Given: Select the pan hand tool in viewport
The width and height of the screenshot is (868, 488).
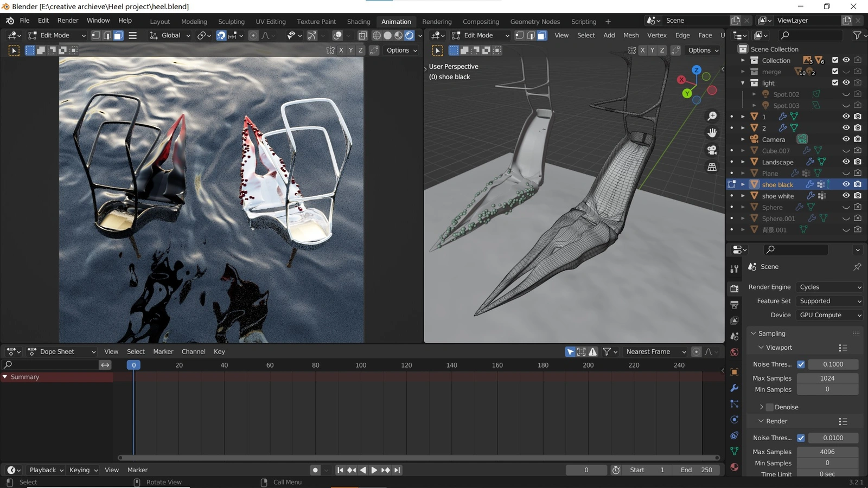Looking at the screenshot, I should tap(712, 133).
